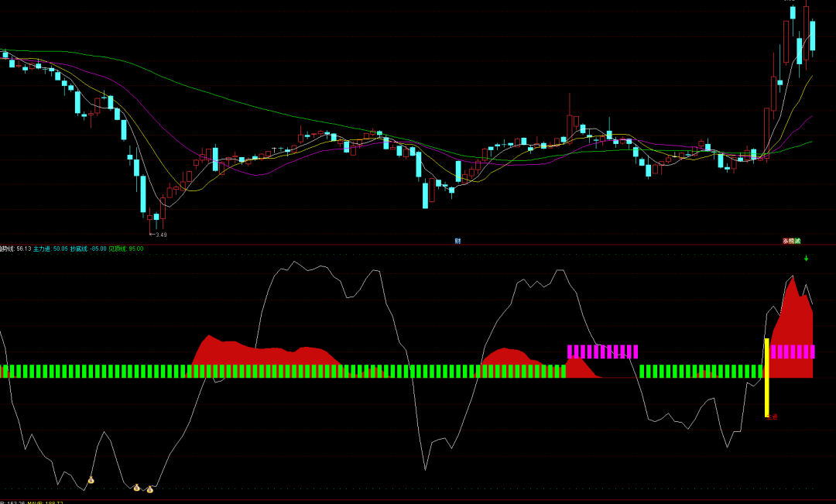
Task: Click the 主进 yellow signal bar
Action: (766, 378)
